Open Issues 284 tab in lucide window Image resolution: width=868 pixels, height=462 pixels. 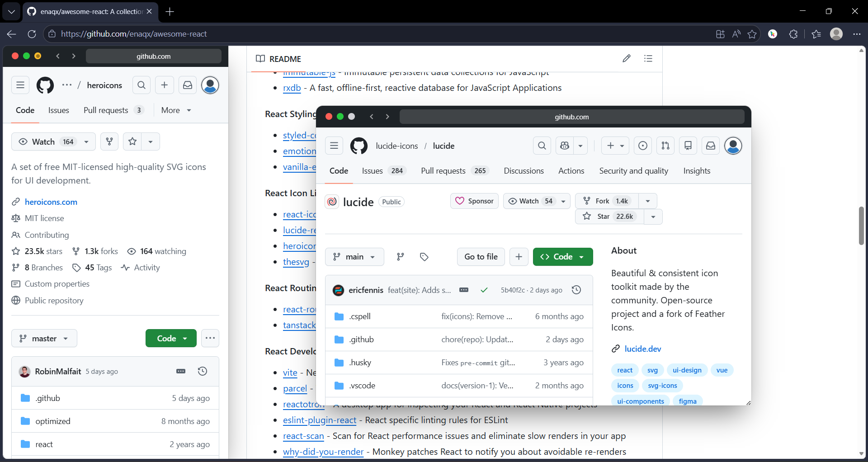(x=384, y=171)
